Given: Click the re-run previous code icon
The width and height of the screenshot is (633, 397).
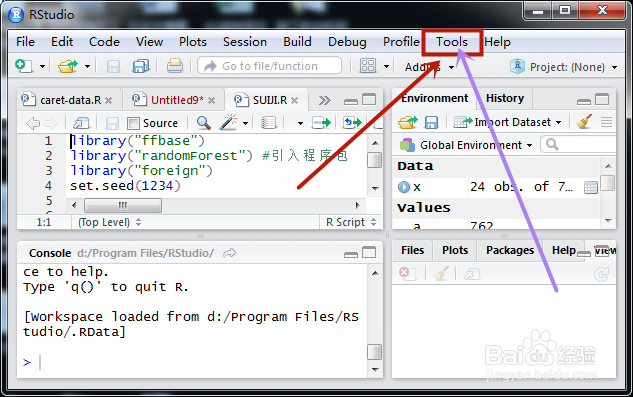Looking at the screenshot, I should [x=352, y=122].
